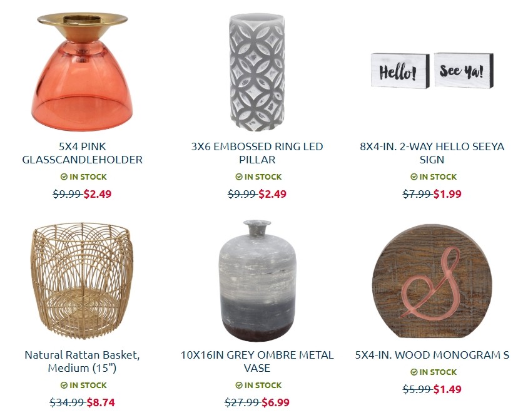Click the 5X4 PINK GLASSCANDLEHOLDER title link
Image resolution: width=518 pixels, height=420 pixels.
click(x=82, y=153)
